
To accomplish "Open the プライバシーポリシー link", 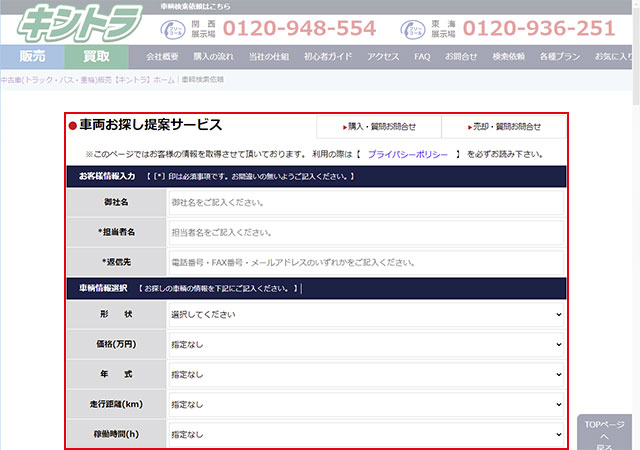I will coord(407,154).
